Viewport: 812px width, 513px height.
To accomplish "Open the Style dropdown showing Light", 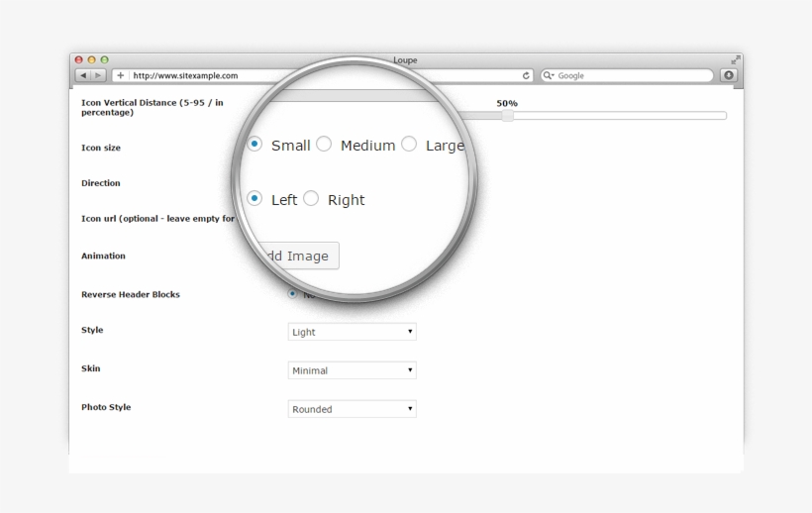I will point(352,332).
